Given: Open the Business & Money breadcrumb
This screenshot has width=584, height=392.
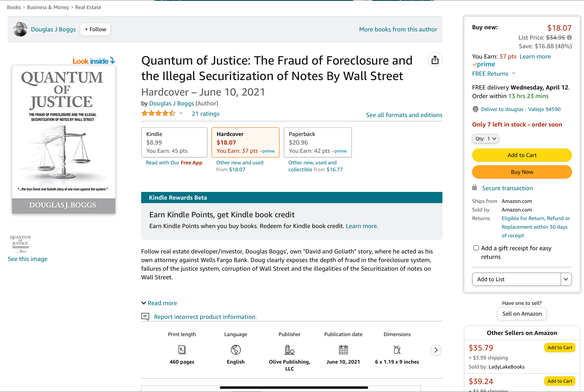Looking at the screenshot, I should click(x=48, y=7).
